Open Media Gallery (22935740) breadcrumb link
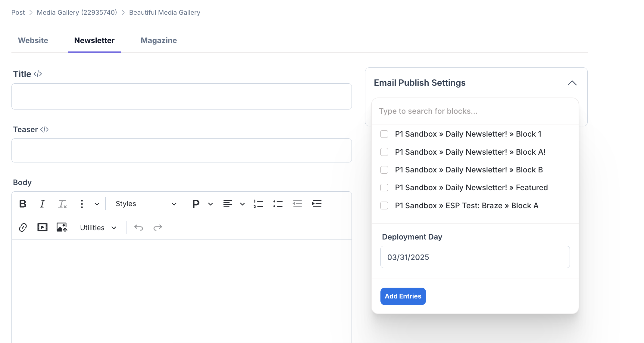644x343 pixels. tap(77, 12)
